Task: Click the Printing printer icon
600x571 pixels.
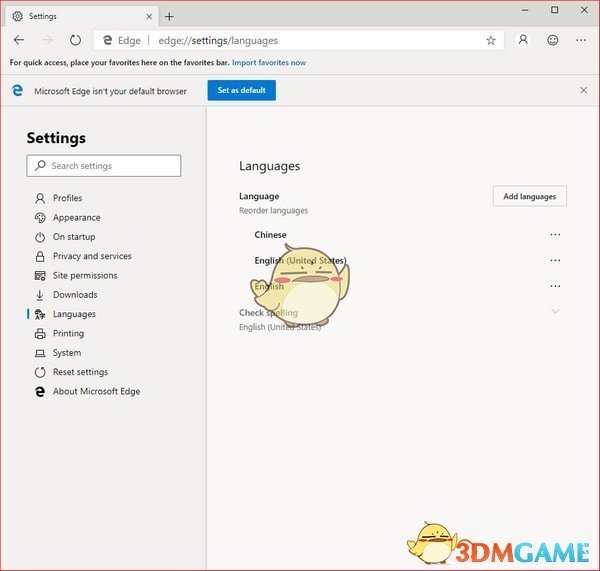Action: (x=40, y=334)
